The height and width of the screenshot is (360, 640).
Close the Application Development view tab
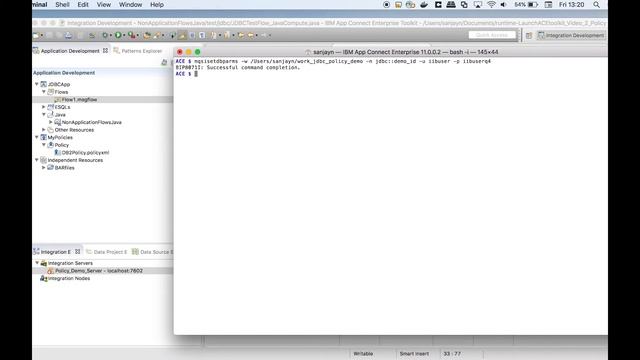coord(105,51)
